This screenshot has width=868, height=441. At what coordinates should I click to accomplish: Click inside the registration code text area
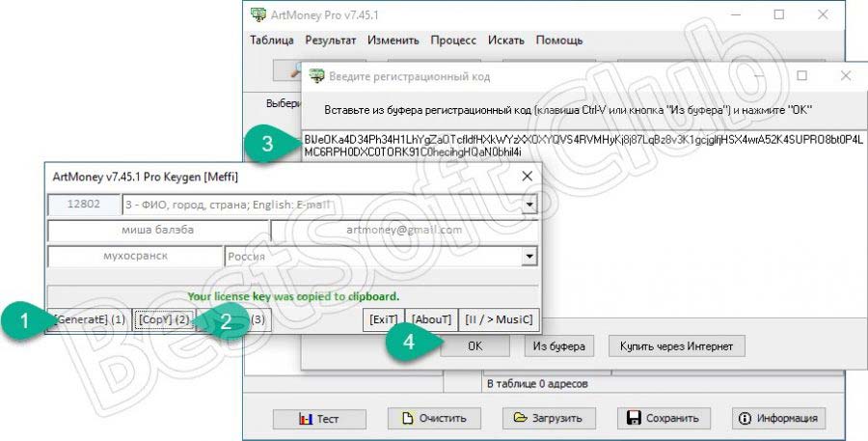(584, 222)
